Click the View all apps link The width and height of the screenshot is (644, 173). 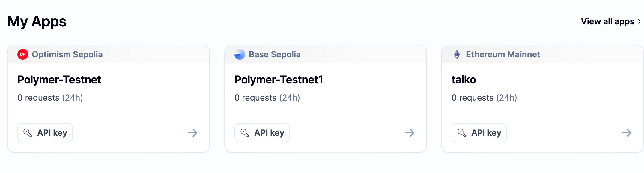coord(607,22)
